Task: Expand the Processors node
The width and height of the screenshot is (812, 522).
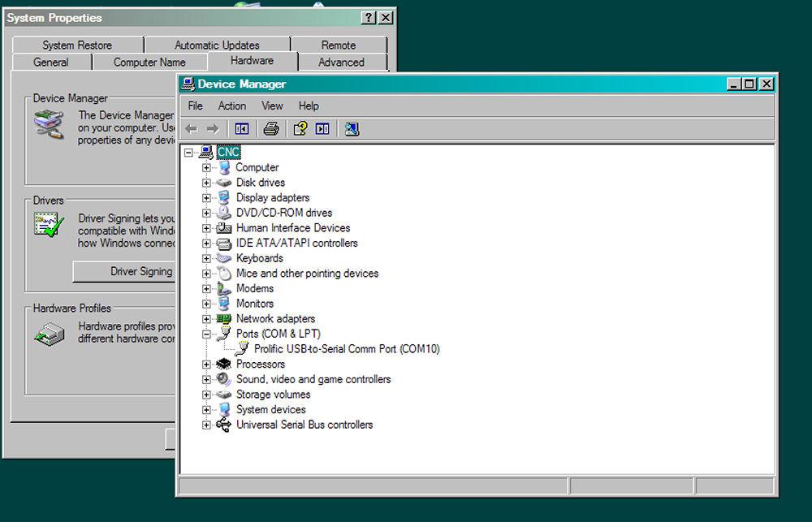Action: 206,365
